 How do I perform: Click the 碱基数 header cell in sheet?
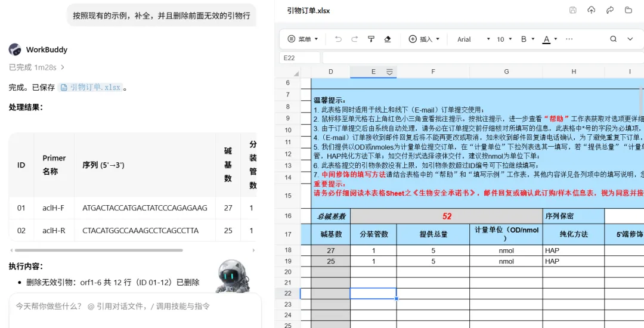click(330, 234)
